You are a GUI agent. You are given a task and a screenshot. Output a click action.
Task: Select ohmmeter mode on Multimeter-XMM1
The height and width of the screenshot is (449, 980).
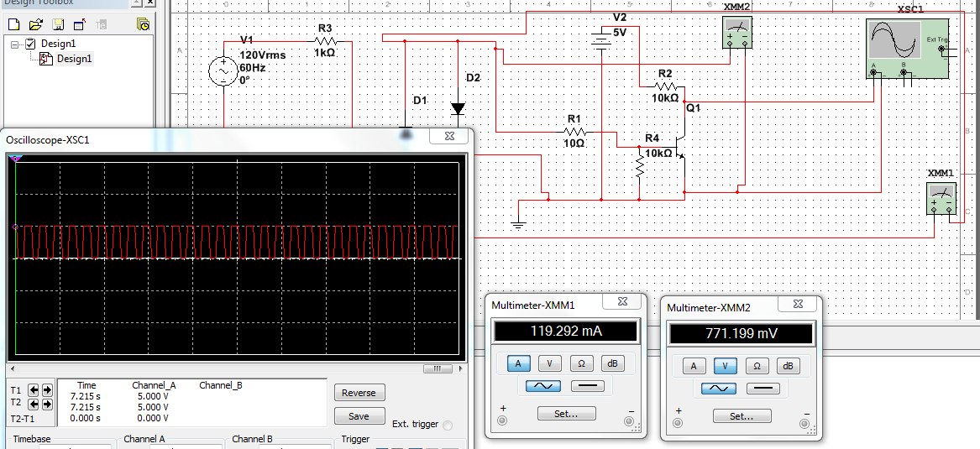point(581,363)
